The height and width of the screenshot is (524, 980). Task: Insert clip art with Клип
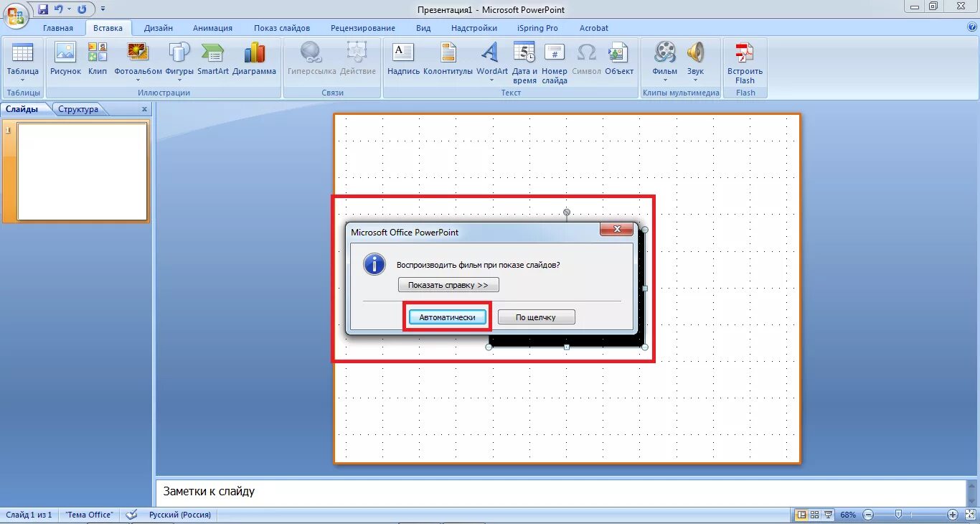(97, 62)
